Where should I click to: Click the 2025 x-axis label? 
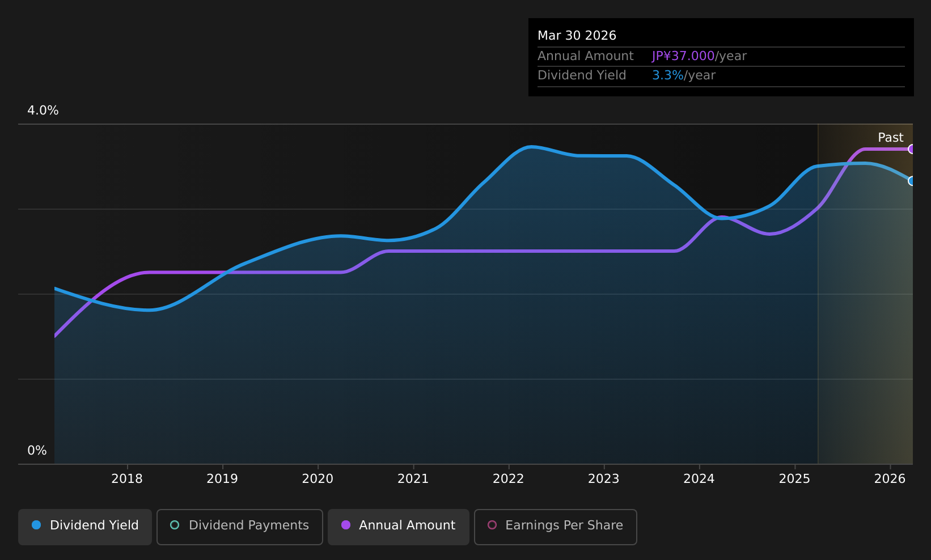[795, 479]
